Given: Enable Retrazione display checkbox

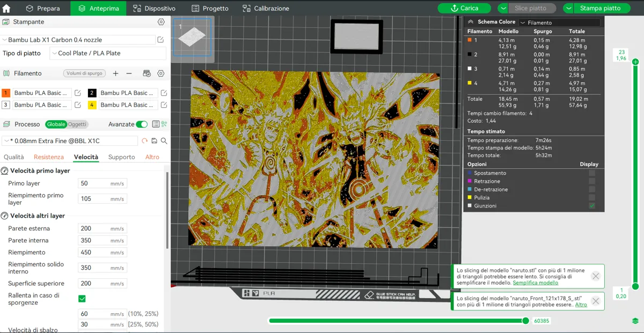Looking at the screenshot, I should click(x=592, y=181).
